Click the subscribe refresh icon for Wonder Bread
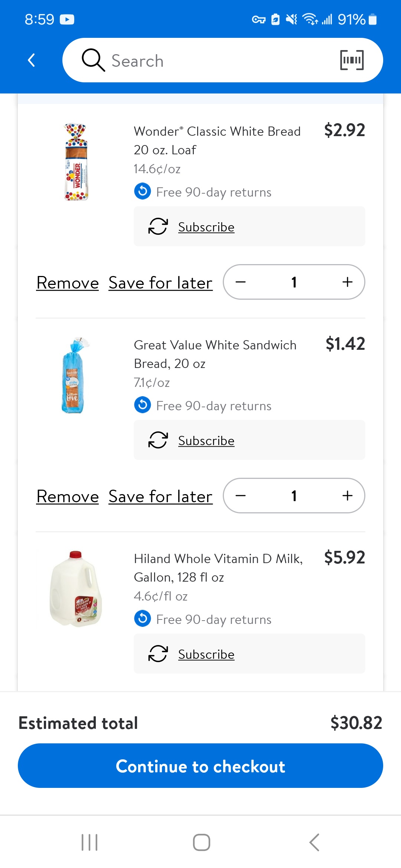 pos(158,226)
